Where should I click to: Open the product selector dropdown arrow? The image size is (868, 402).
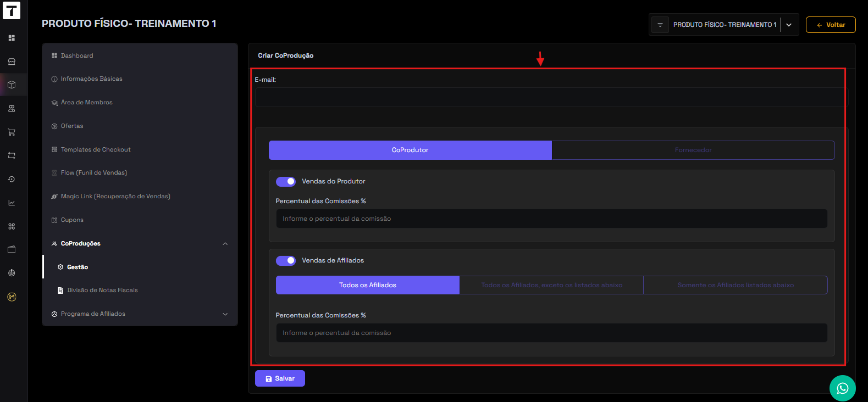(x=789, y=25)
